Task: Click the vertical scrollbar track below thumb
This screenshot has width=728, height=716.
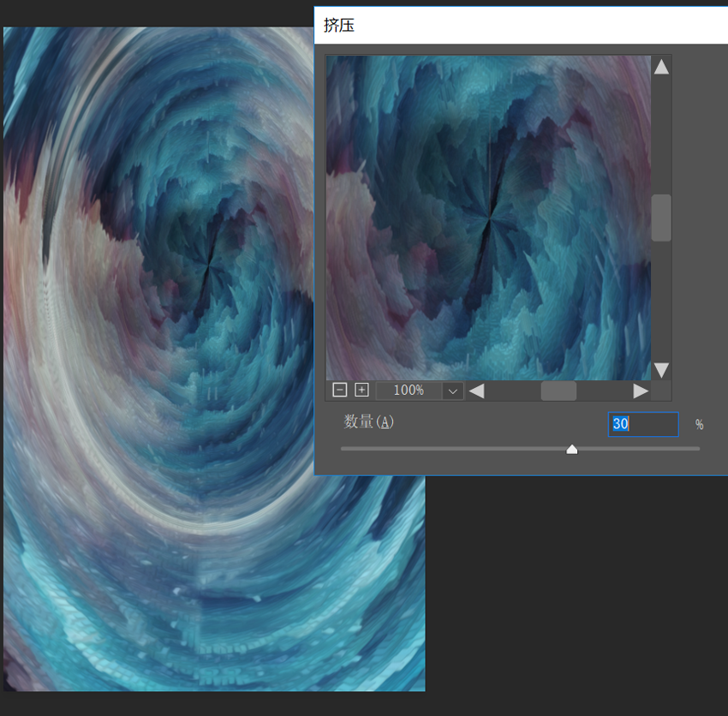Action: [661, 301]
